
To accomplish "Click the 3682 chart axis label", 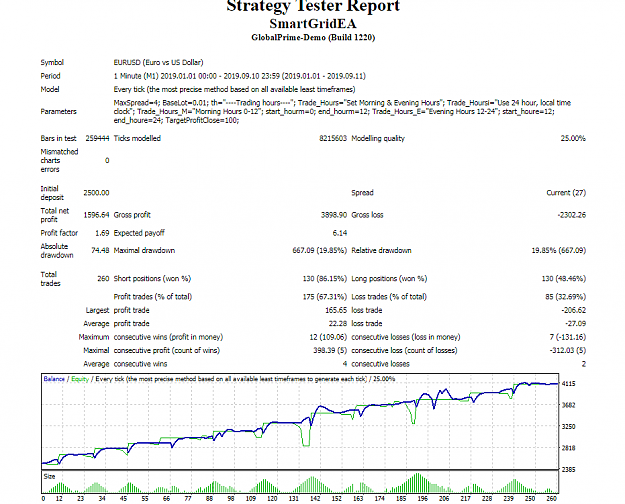I will point(568,405).
